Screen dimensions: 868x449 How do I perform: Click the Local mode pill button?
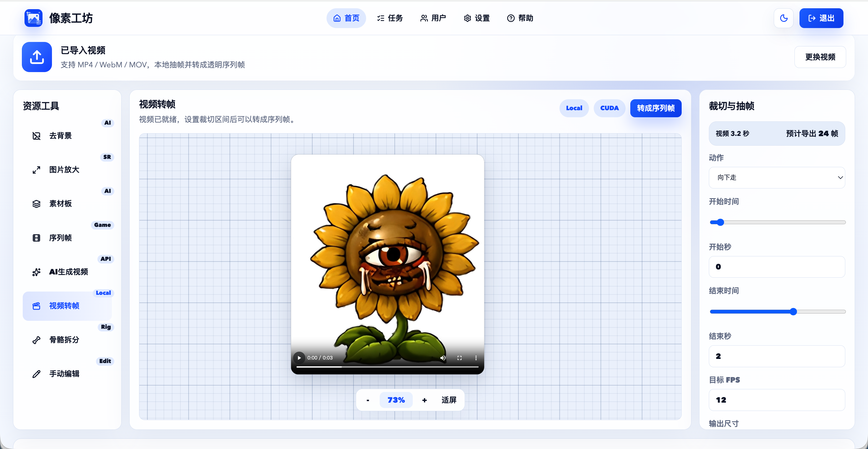574,108
